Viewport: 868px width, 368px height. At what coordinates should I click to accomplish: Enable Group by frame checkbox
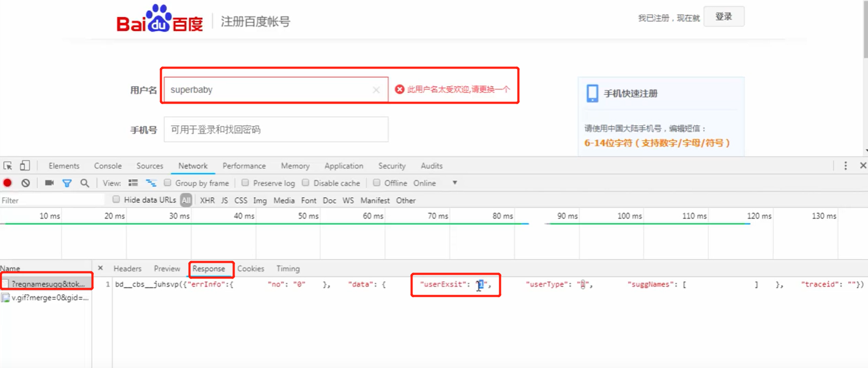click(168, 183)
